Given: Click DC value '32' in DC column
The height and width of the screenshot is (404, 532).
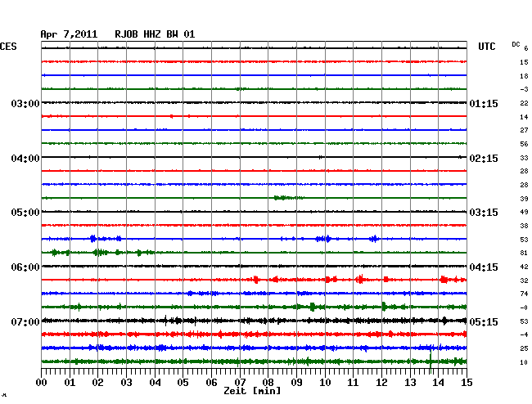Looking at the screenshot, I should coord(524,281).
